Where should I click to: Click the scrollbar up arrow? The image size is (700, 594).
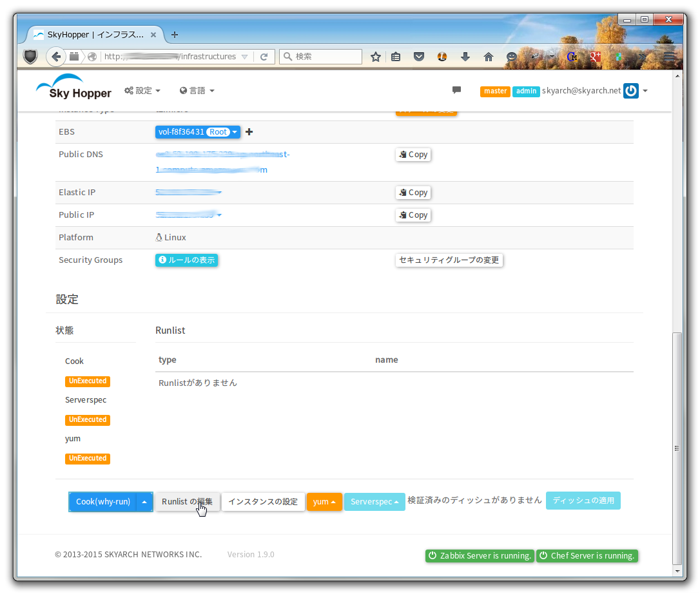click(x=677, y=76)
